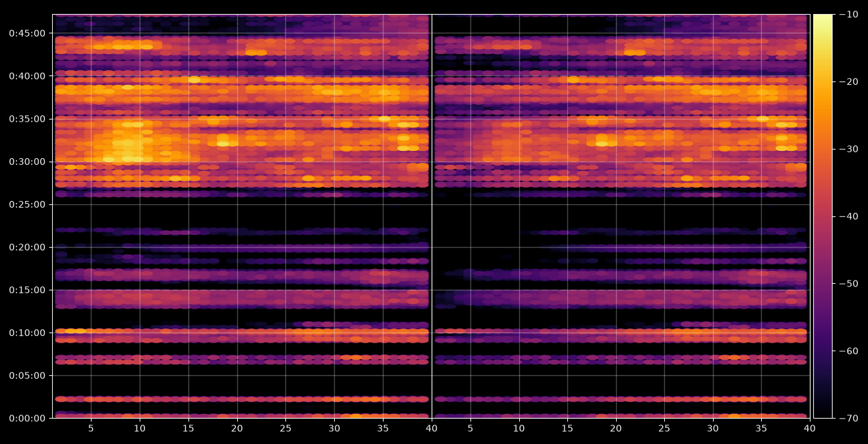Click the −60 colorbar tick label
The image size is (868, 444).
click(x=849, y=351)
